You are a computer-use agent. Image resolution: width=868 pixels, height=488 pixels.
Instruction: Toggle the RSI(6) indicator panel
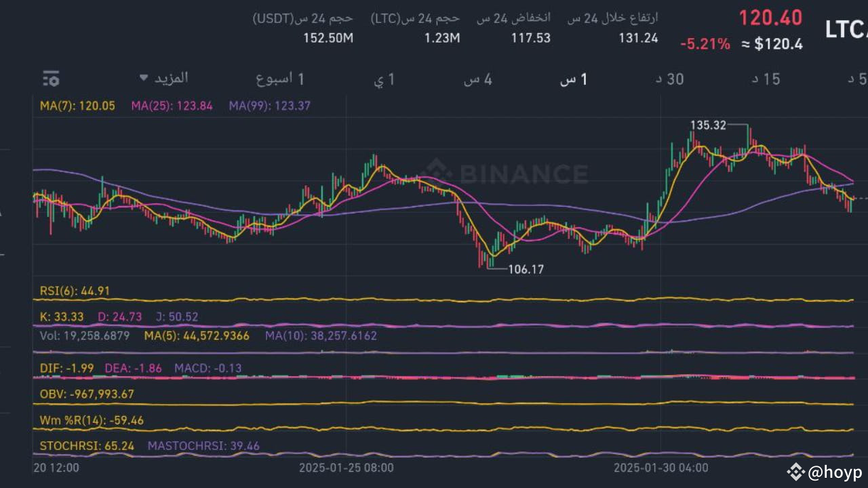tap(73, 289)
